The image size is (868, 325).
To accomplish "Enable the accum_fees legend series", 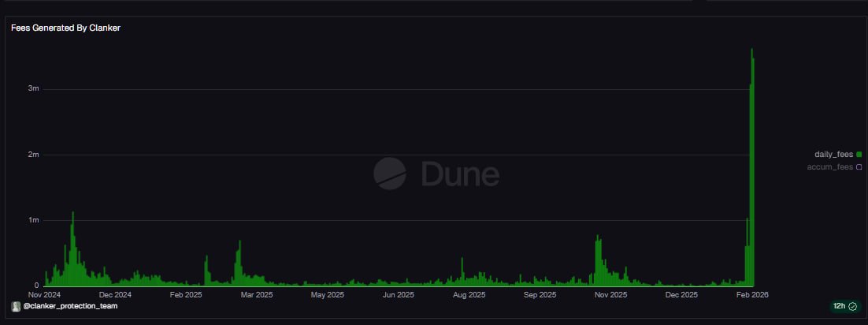I will coord(834,167).
